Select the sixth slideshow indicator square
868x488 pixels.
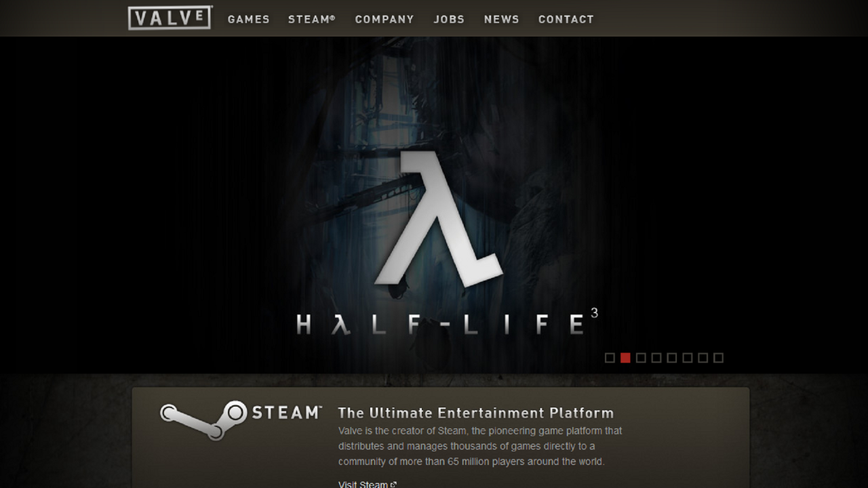pyautogui.click(x=688, y=358)
